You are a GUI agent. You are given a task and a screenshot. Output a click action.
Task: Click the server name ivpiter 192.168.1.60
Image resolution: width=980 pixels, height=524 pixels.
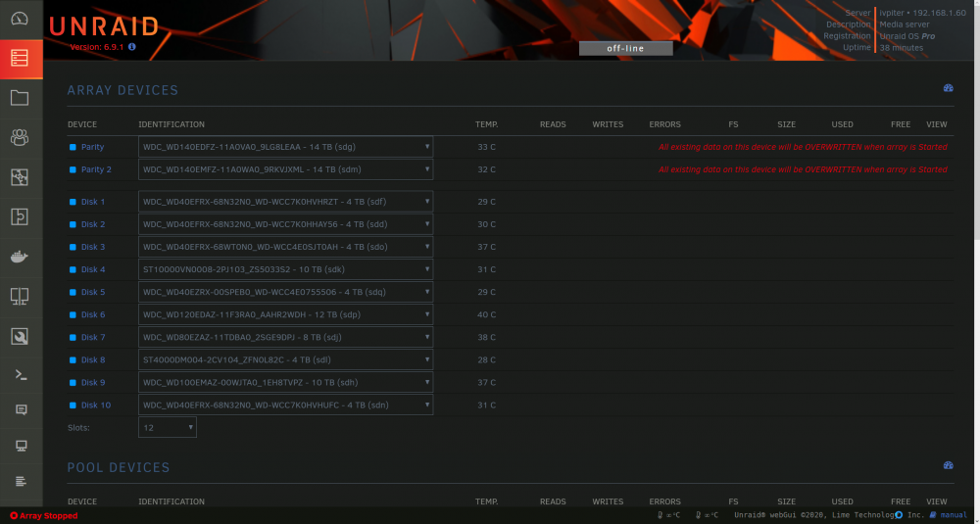tap(922, 13)
